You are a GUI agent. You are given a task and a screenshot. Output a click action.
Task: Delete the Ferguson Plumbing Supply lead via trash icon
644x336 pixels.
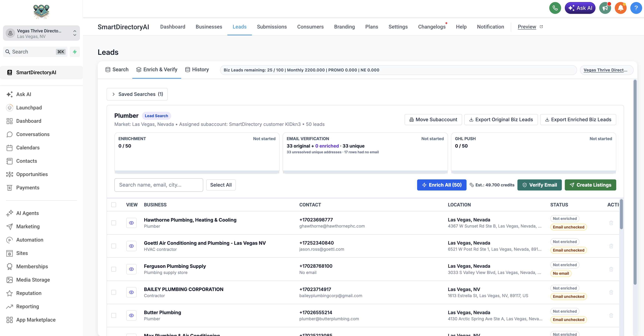pos(611,269)
